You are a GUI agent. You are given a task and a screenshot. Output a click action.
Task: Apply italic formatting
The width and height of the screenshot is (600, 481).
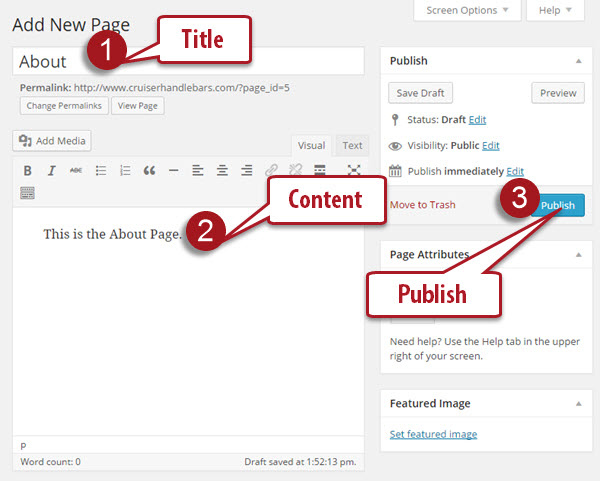coord(51,171)
